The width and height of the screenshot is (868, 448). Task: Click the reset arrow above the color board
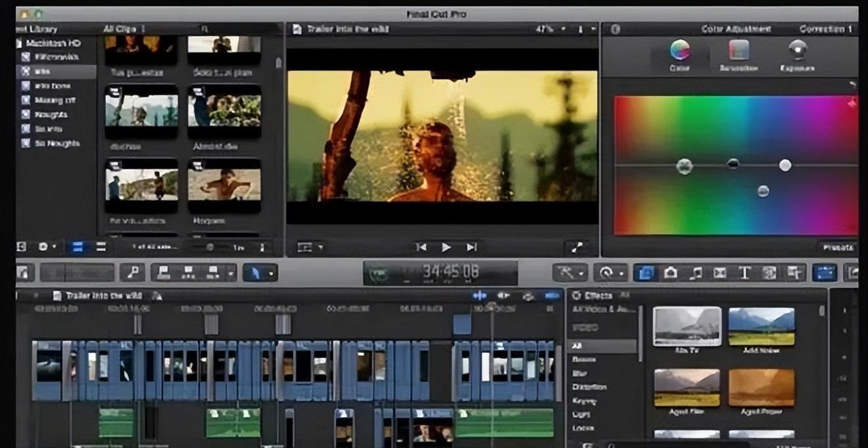point(853,85)
